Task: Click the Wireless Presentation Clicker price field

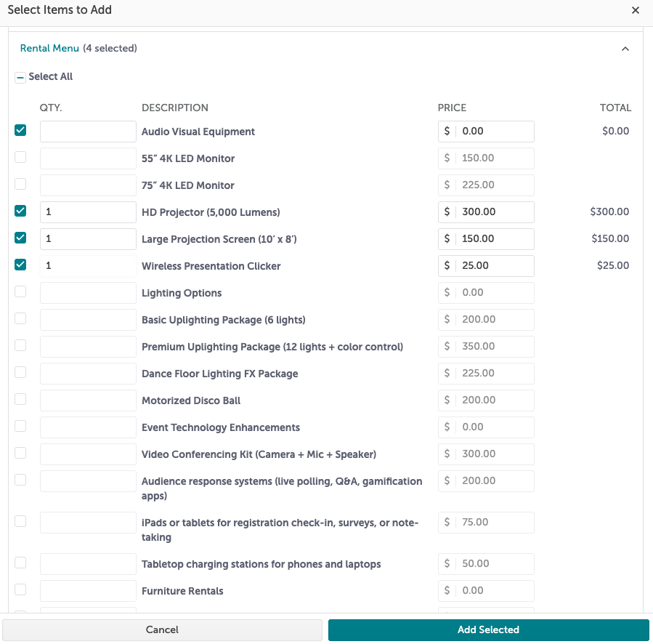Action: [x=486, y=266]
